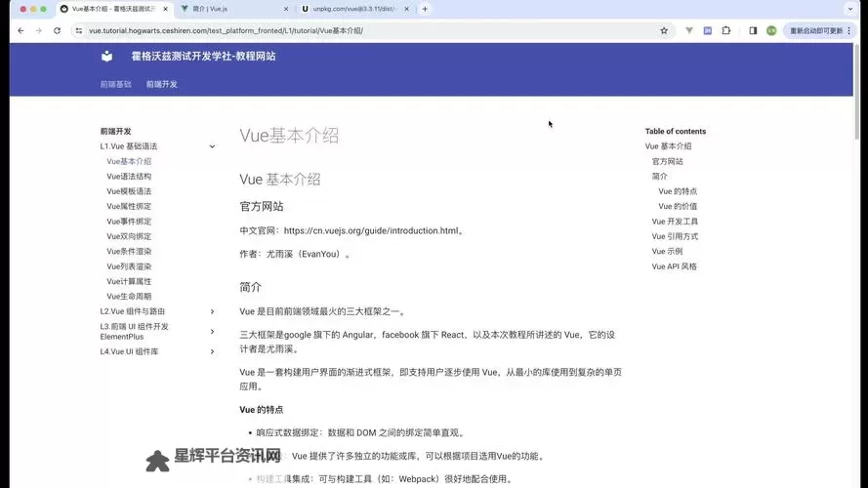The height and width of the screenshot is (488, 868).
Task: Jump to Vue 示例 in table of contents
Action: [x=667, y=251]
